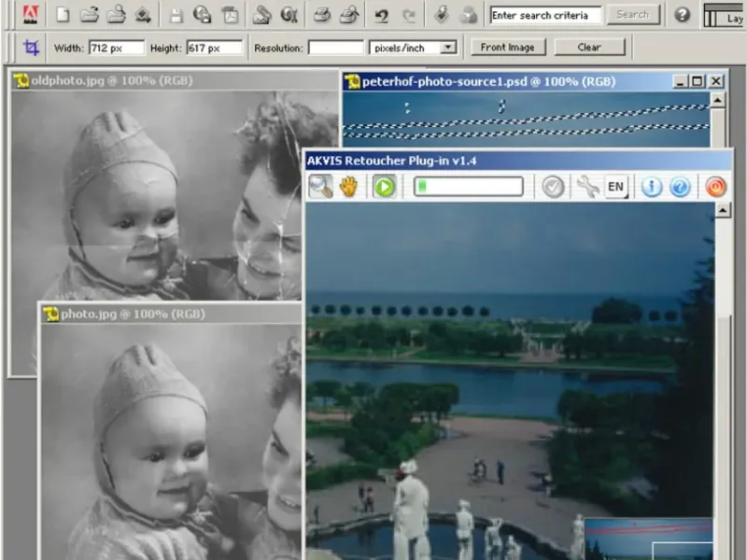747x560 pixels.
Task: Select the Crop tool icon in the options bar
Action: (x=32, y=47)
